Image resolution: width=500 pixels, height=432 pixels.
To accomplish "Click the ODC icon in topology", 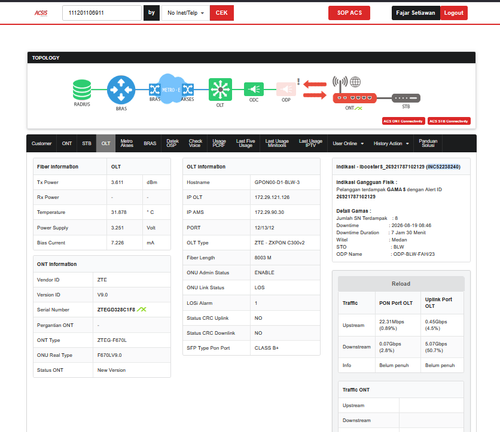I will 254,89.
